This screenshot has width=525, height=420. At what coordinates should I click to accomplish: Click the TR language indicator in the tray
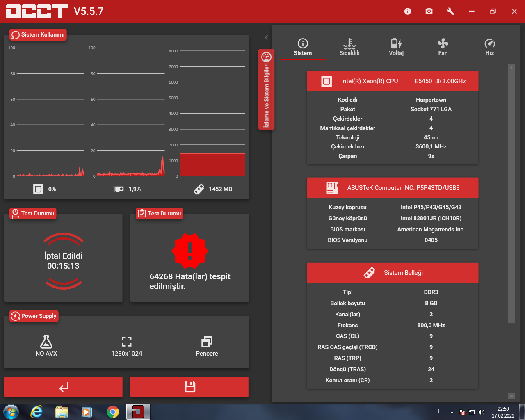pos(441,411)
